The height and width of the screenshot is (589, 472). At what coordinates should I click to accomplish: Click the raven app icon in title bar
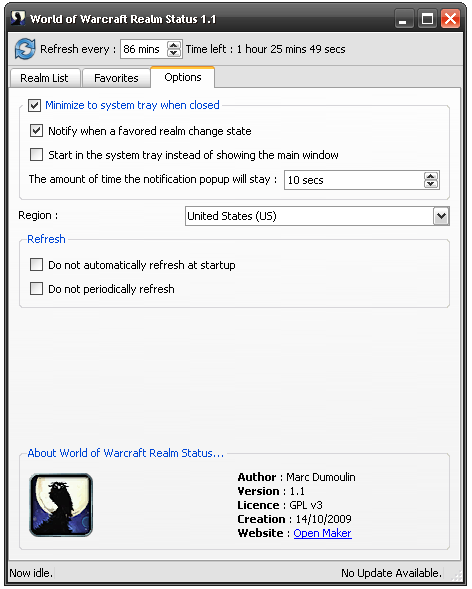(x=18, y=18)
